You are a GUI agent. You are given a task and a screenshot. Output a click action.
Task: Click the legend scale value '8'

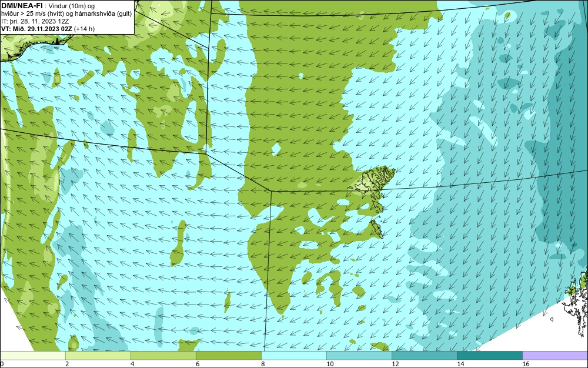pos(263,364)
